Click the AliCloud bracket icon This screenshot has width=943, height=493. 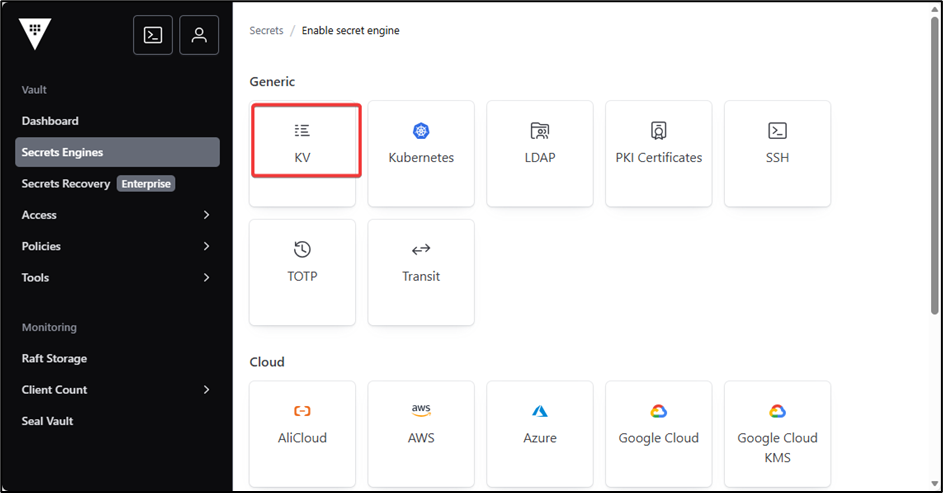302,411
